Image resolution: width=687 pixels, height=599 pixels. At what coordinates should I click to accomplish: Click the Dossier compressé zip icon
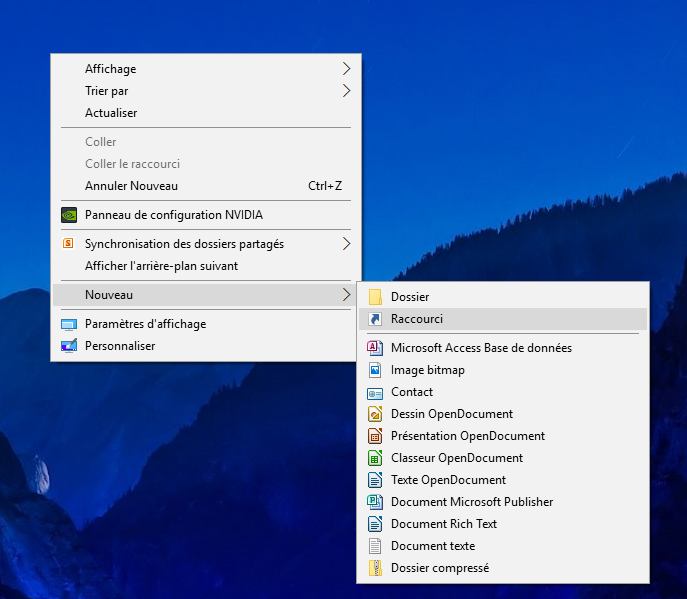tap(375, 568)
